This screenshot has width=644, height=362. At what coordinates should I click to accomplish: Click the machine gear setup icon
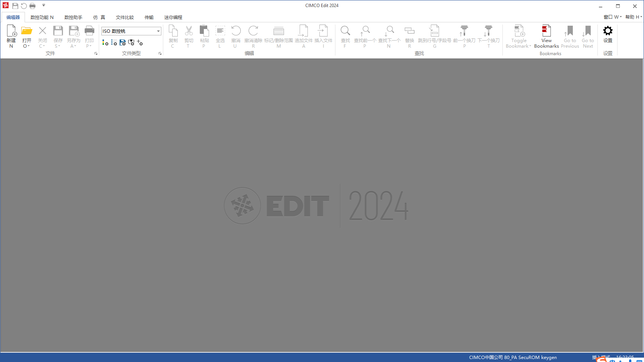click(x=131, y=43)
